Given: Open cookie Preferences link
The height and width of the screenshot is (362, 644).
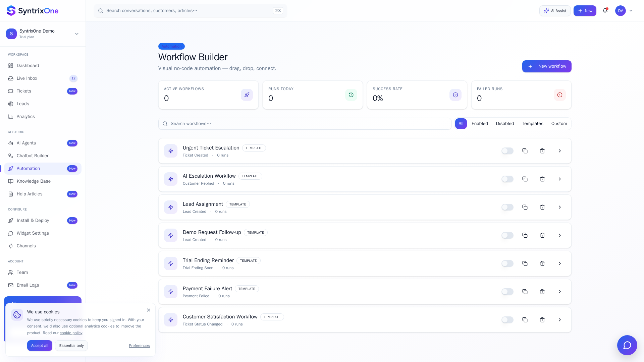Looking at the screenshot, I should 139,346.
